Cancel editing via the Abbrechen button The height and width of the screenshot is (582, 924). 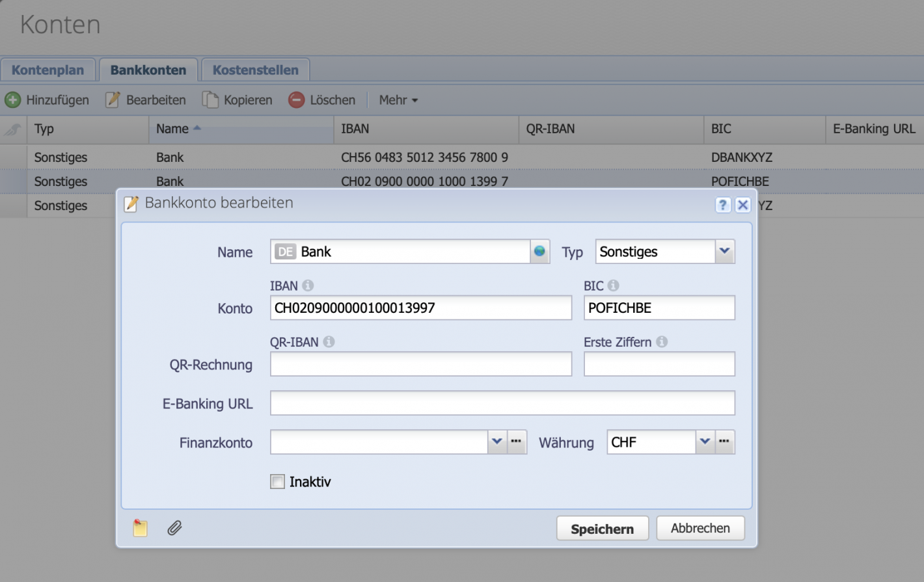pos(700,528)
